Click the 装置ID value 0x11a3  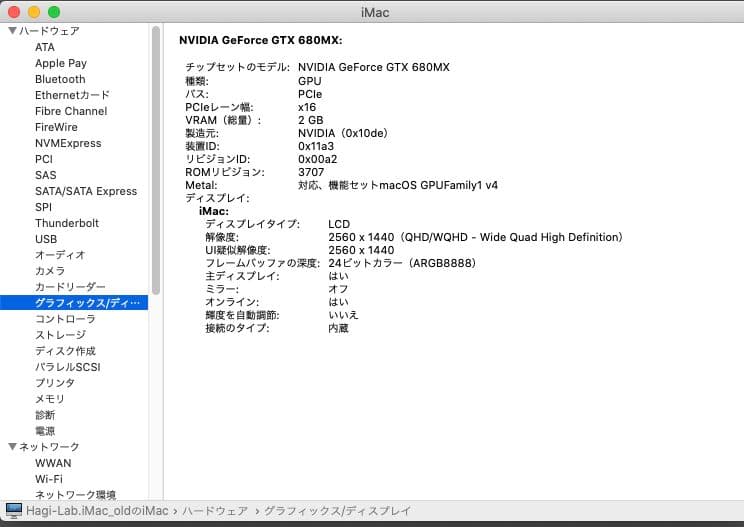316,146
